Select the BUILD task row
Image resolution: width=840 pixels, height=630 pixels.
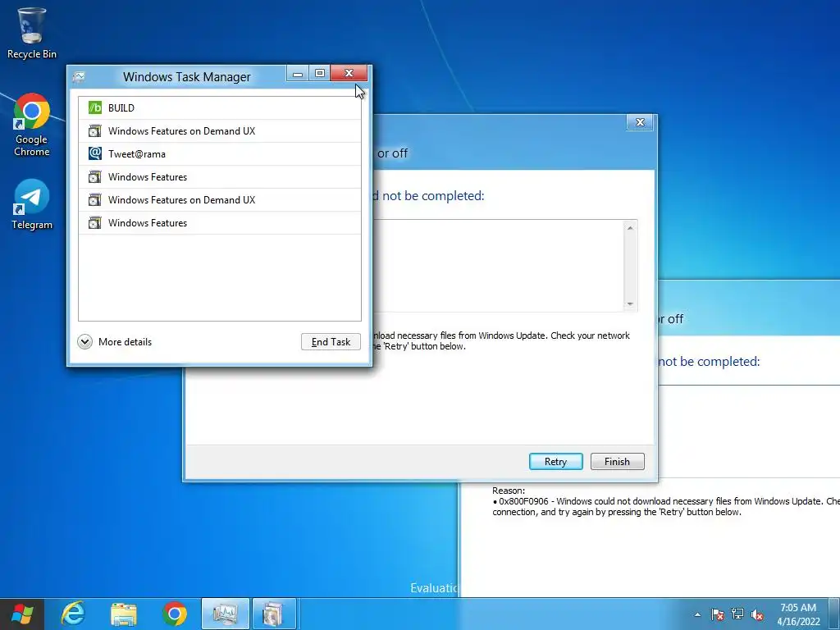220,107
